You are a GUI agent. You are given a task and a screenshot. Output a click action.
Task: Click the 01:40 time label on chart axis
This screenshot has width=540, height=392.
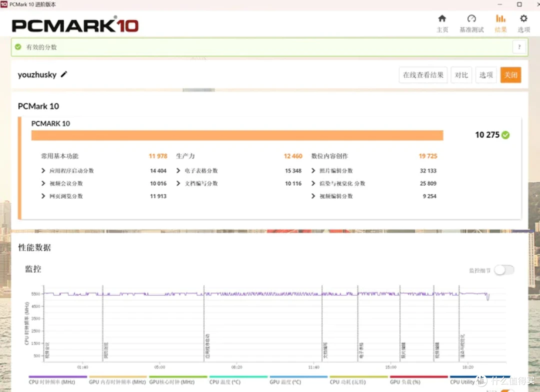[x=82, y=367]
